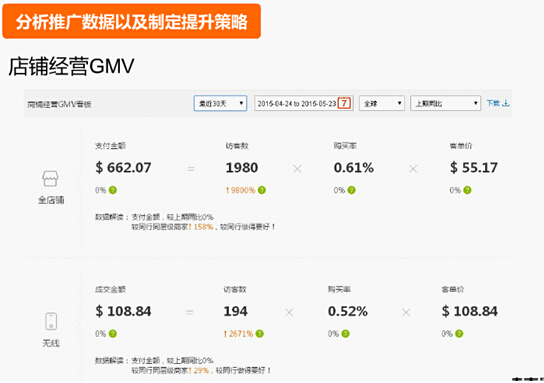Click the 无线 label
The image size is (544, 383).
(x=51, y=343)
